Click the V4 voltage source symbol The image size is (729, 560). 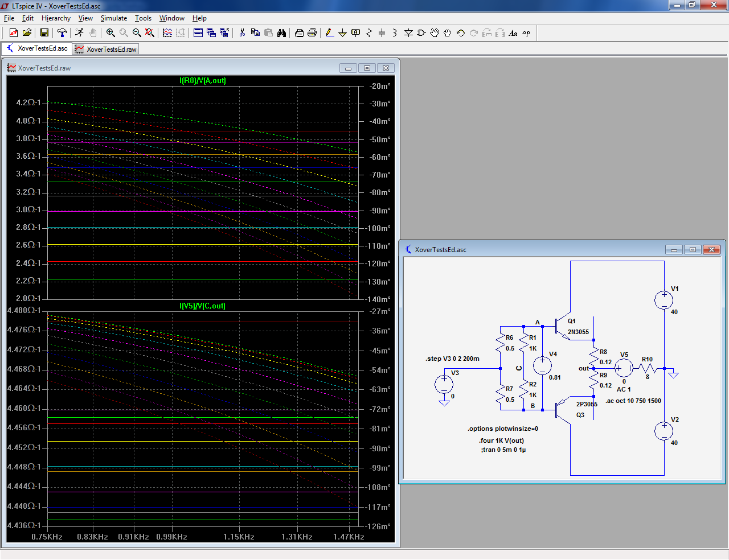pyautogui.click(x=542, y=366)
